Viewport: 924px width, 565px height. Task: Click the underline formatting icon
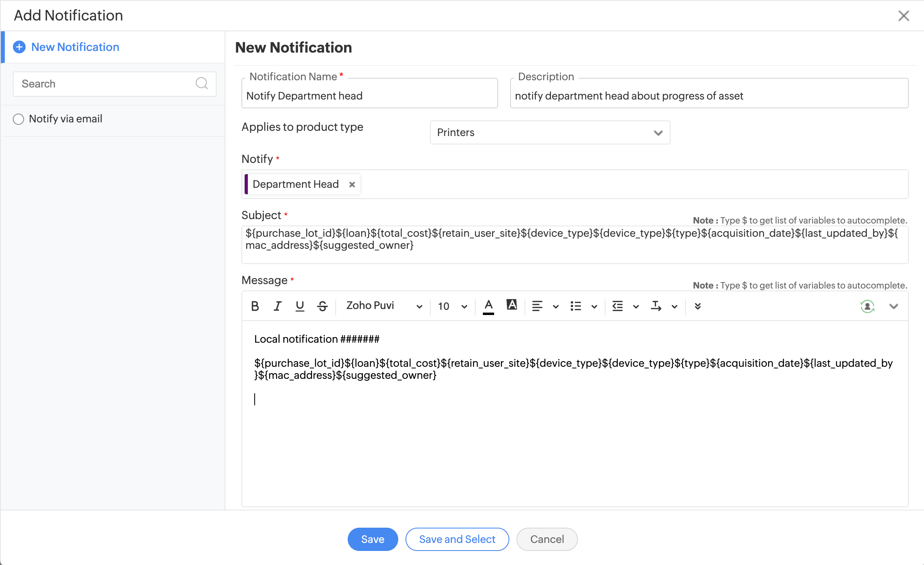click(x=300, y=306)
